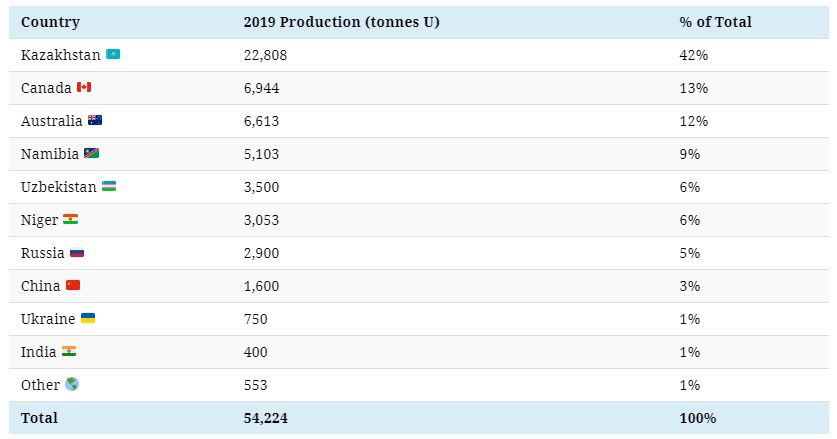Click the Total row label

coord(39,418)
